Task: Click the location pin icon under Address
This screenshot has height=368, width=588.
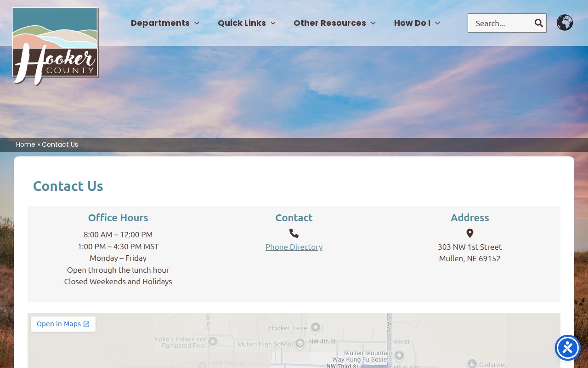Action: click(470, 233)
